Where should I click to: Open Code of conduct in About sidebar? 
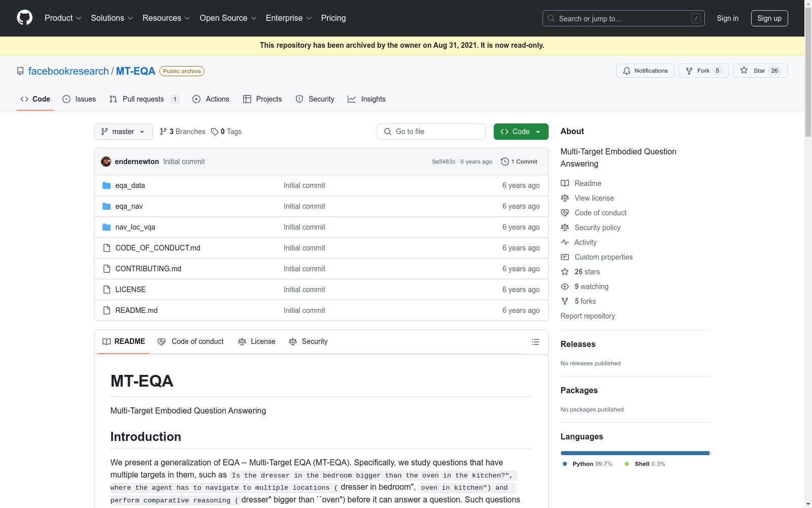click(594, 213)
